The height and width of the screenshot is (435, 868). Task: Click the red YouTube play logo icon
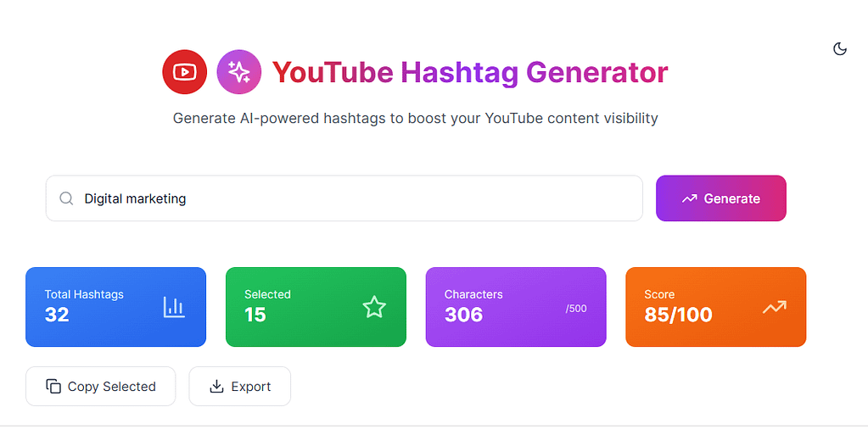(x=184, y=72)
